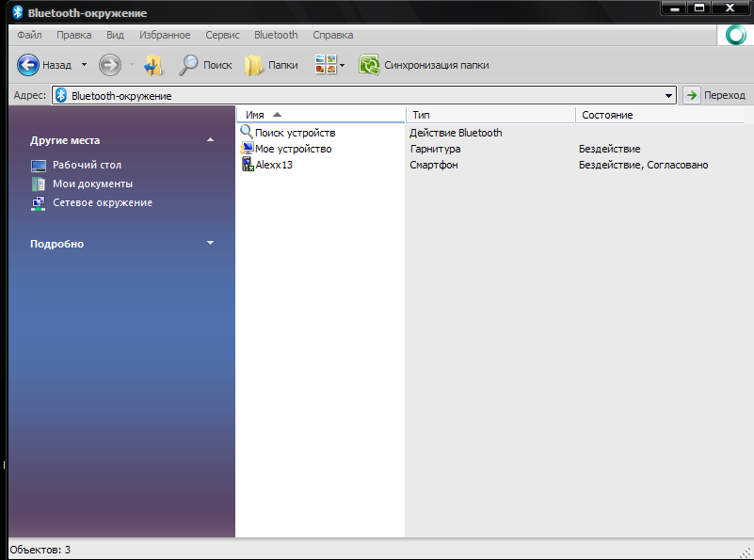
Task: Toggle the Folders (Папки) pane button
Action: pyautogui.click(x=254, y=65)
